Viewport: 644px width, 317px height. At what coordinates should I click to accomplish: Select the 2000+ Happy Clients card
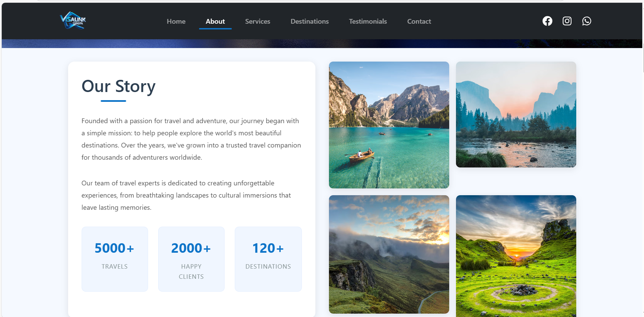tap(191, 259)
